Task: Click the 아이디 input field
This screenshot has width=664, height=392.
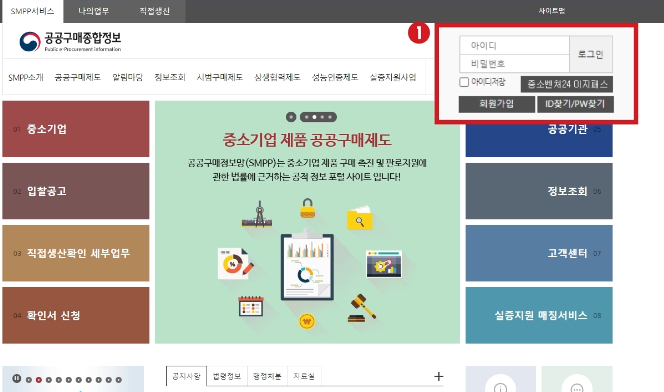Action: [x=515, y=45]
